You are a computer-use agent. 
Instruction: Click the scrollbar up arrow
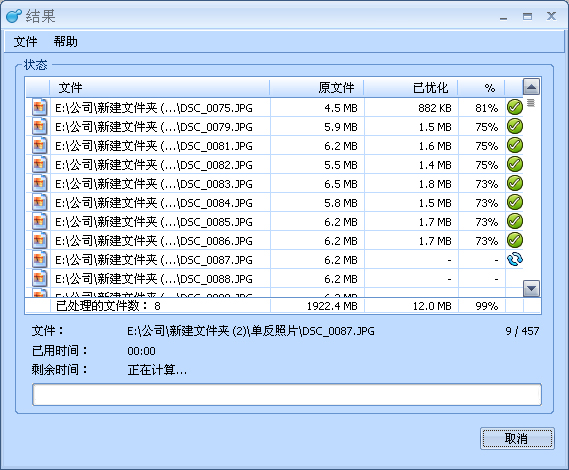(x=531, y=87)
